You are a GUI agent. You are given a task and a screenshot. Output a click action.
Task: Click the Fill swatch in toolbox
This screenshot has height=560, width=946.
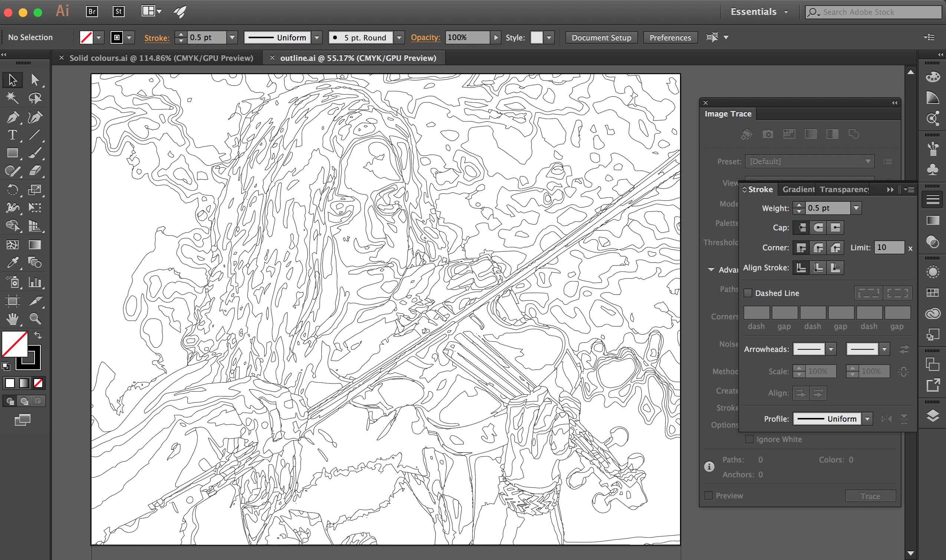(x=15, y=344)
